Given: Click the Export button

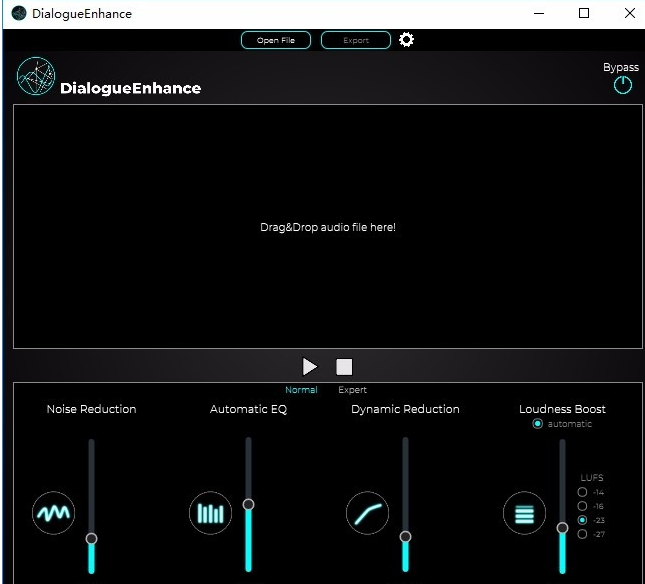Looking at the screenshot, I should point(355,40).
